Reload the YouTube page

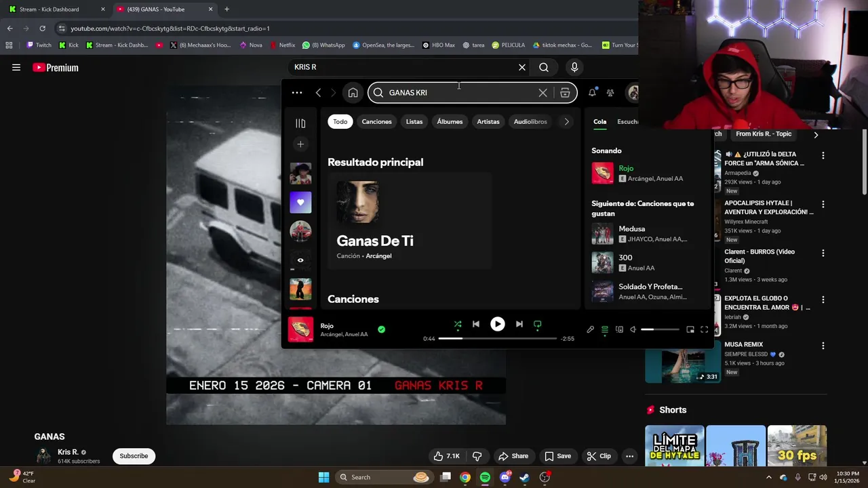tap(42, 28)
